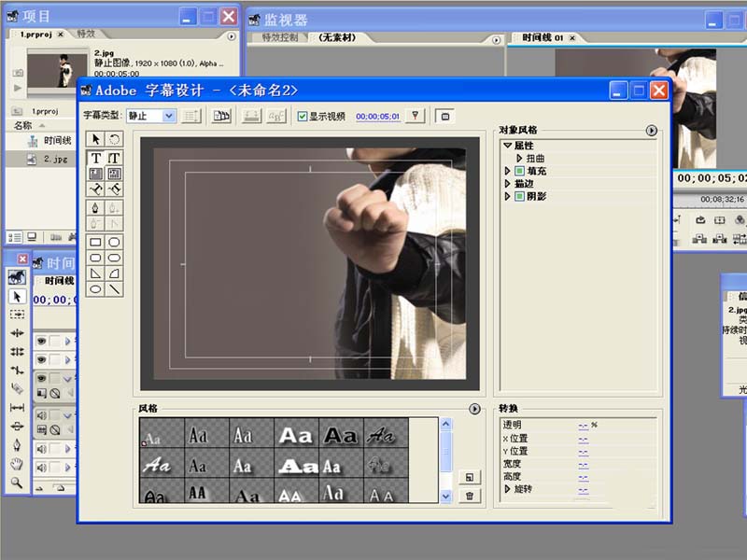Switch to the 特效 tab in project window
Screen dimensions: 747x560
tap(86, 34)
